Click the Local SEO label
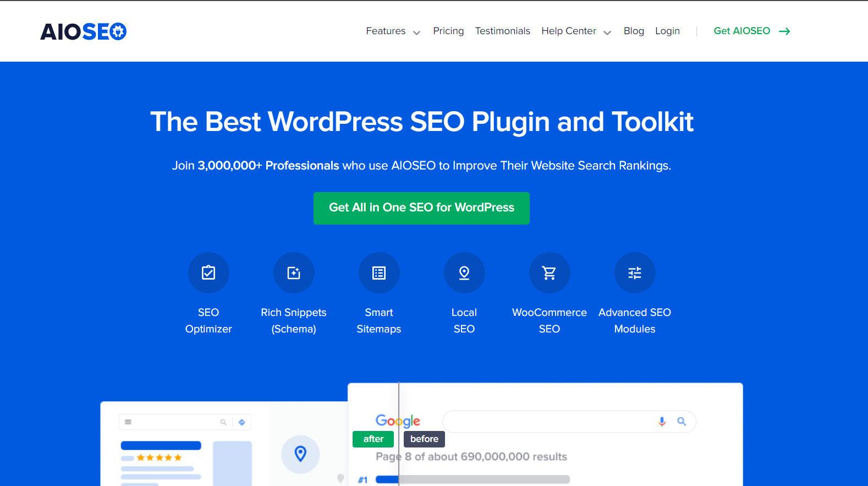 coord(464,321)
